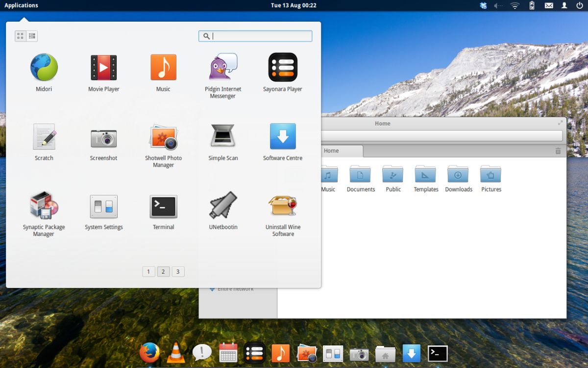
Task: Launch UNetbootin
Action: [x=223, y=206]
